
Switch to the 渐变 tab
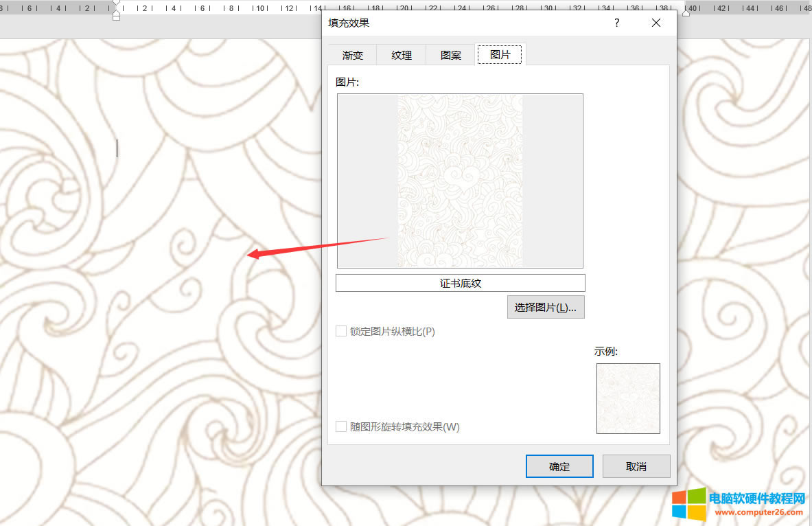pyautogui.click(x=353, y=55)
